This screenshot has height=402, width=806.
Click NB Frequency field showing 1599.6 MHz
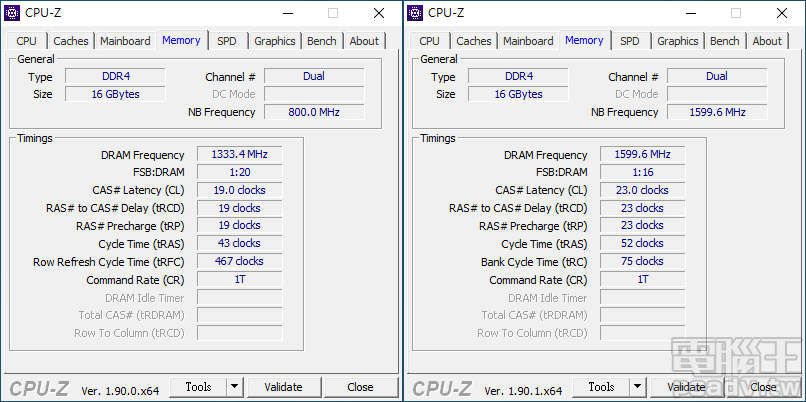717,112
